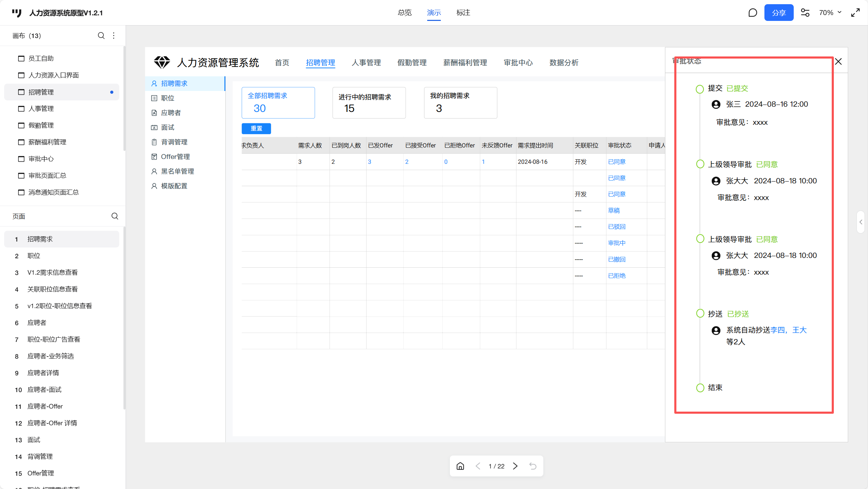Screen dimensions: 868x489
Task: Go to the home page icon
Action: coord(460,466)
